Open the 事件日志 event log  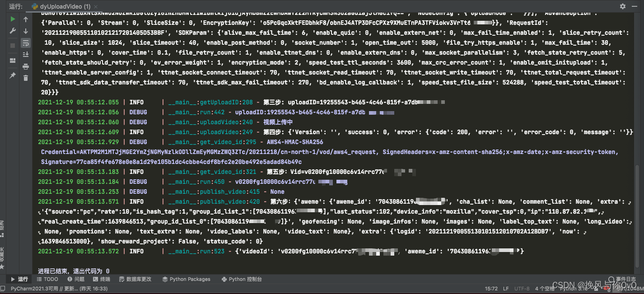pos(622,279)
